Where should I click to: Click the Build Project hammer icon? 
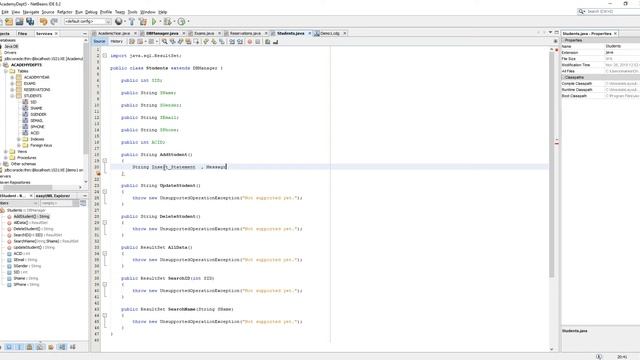tap(131, 21)
